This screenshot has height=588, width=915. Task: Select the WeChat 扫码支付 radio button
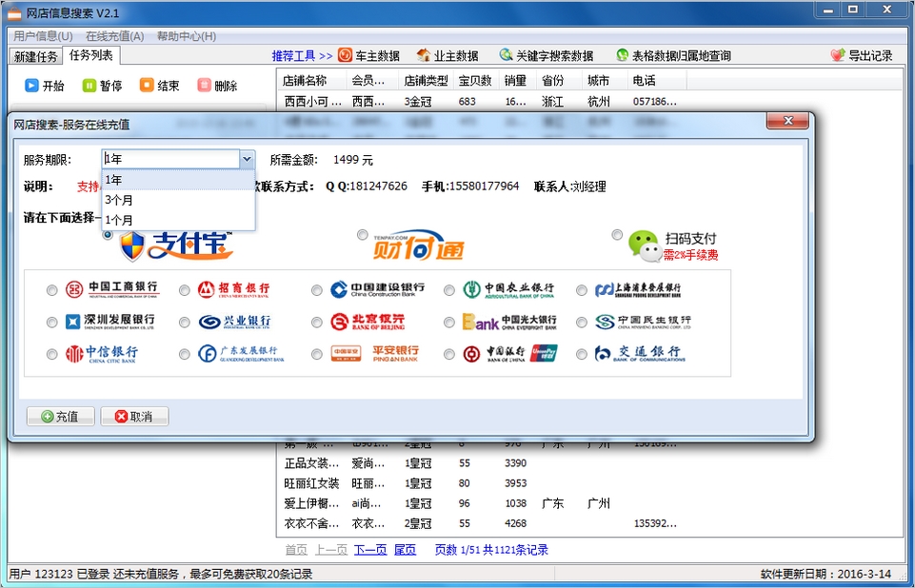pos(617,235)
